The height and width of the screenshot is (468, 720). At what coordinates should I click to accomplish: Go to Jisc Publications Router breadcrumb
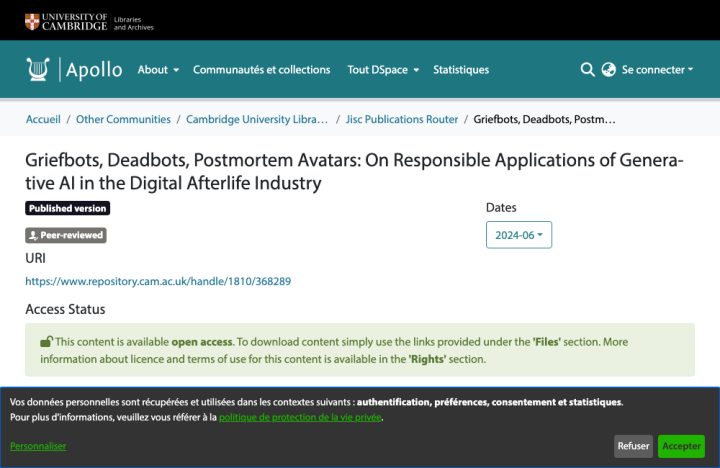coord(402,119)
